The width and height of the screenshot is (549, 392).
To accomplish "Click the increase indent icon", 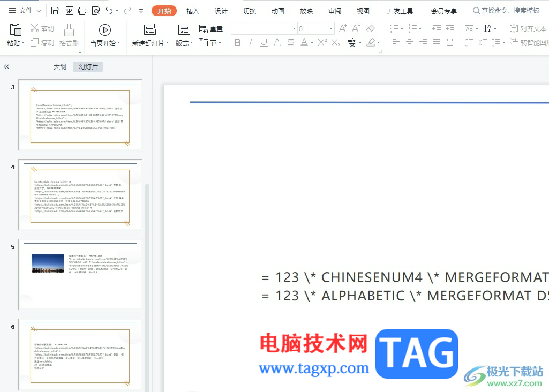I will coord(450,29).
